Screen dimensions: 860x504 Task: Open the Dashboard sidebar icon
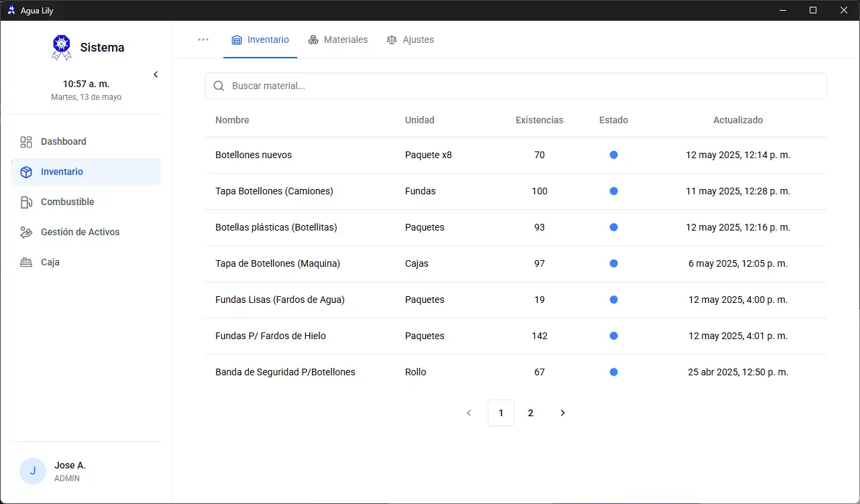point(26,142)
